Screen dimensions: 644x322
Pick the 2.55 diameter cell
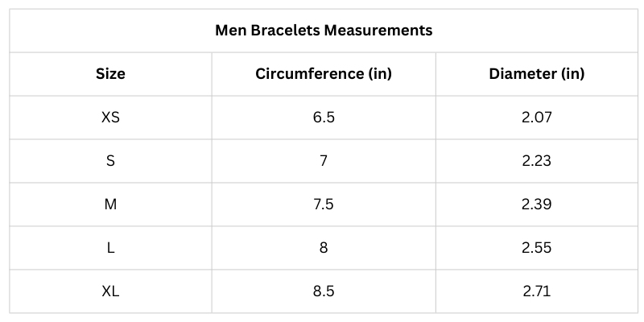pos(537,248)
